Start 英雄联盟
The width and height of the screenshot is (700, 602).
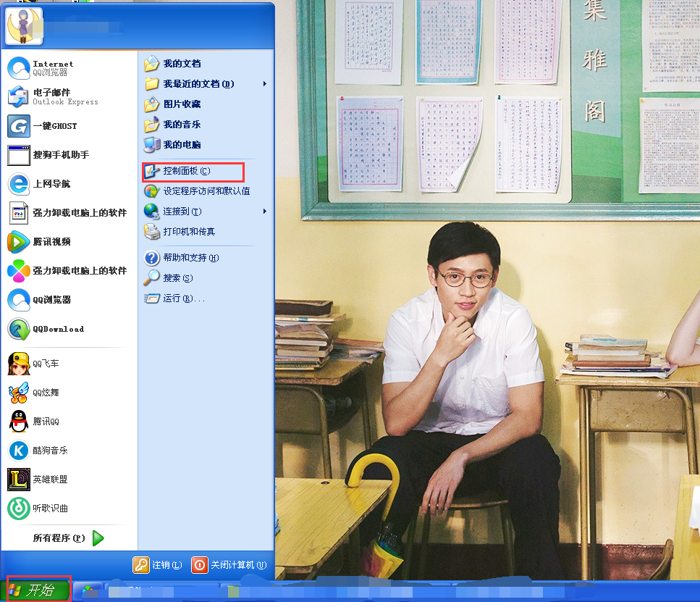69,480
